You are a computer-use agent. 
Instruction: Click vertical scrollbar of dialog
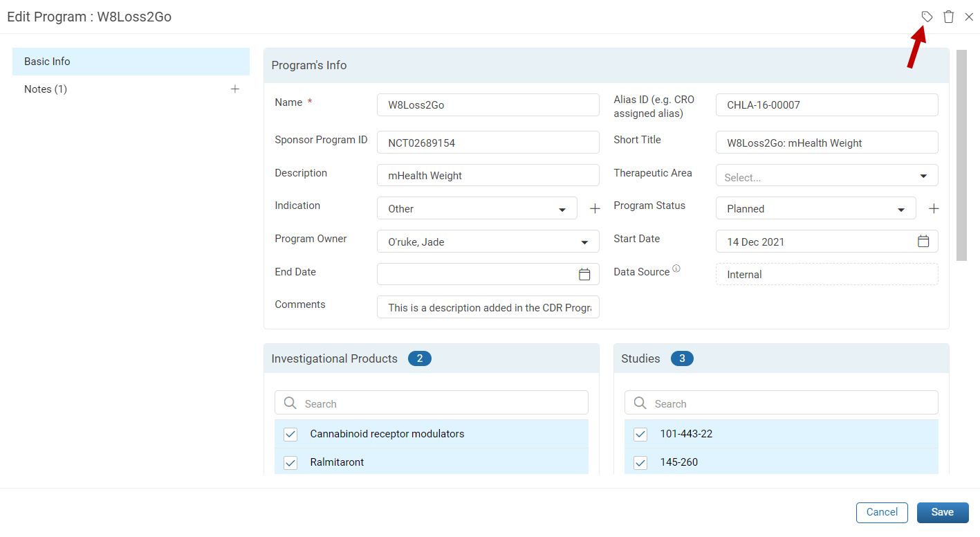pos(961,155)
